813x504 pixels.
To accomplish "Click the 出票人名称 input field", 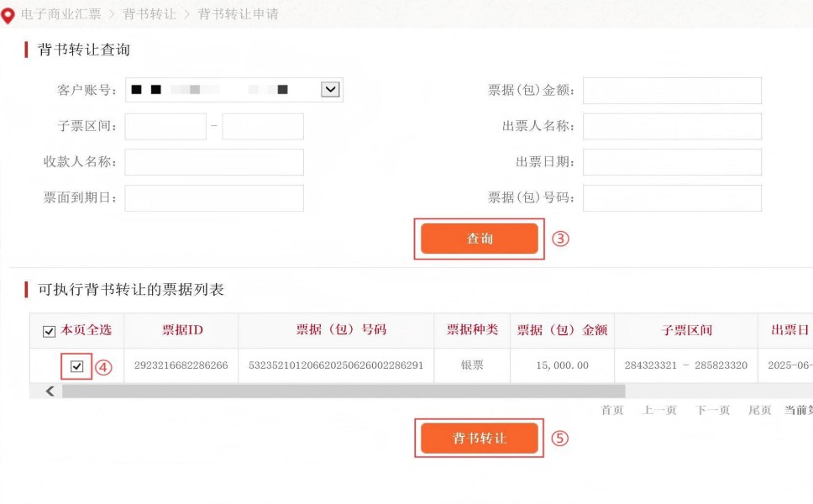I will tap(672, 127).
